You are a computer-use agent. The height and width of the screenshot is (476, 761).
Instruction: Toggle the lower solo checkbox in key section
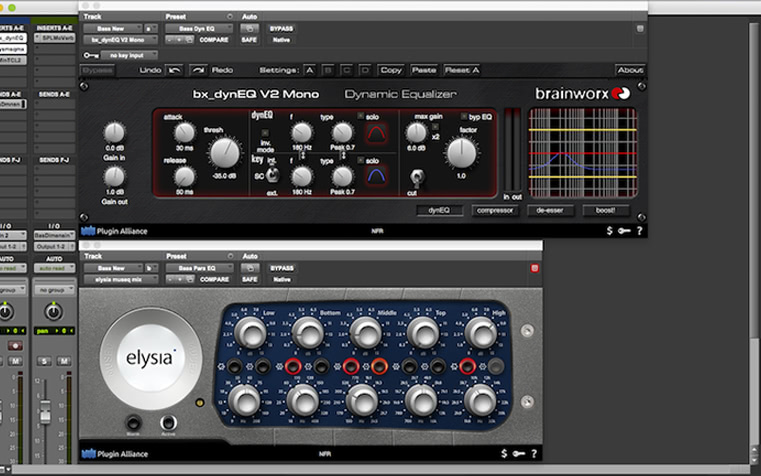[361, 160]
